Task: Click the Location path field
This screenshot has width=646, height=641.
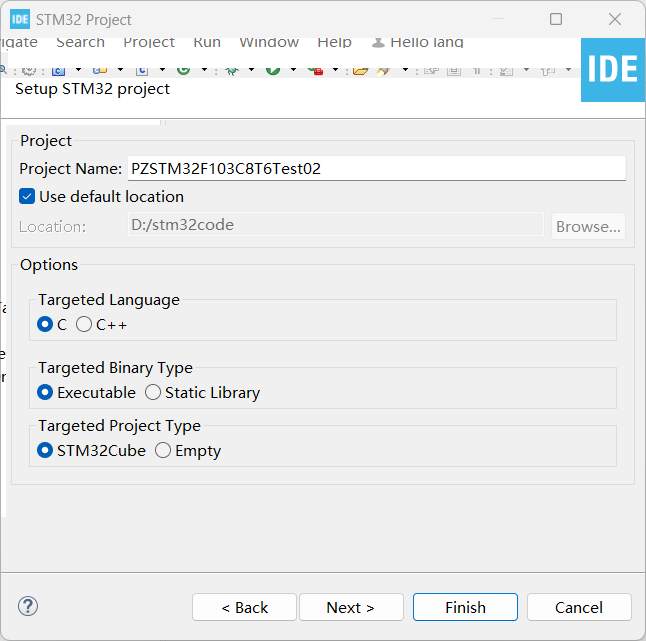Action: (x=336, y=225)
